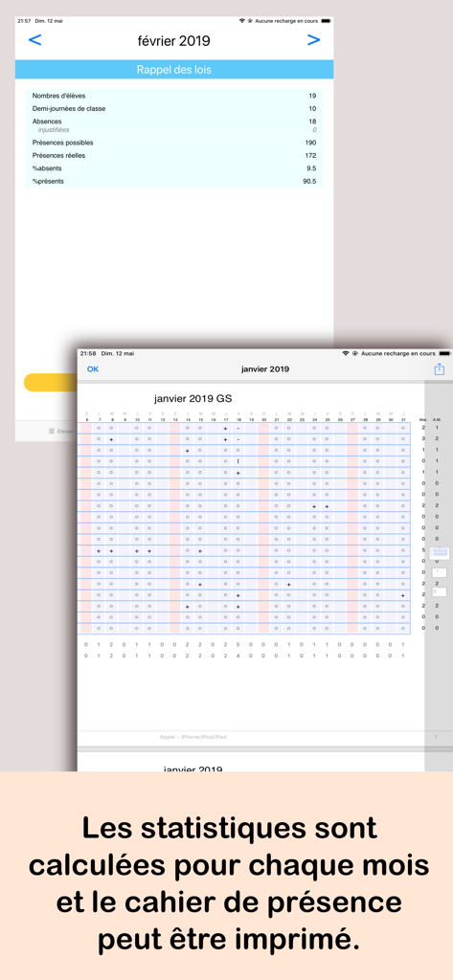This screenshot has width=453, height=980.
Task: Click the janvier 2019 navigation bar title
Action: 265,369
